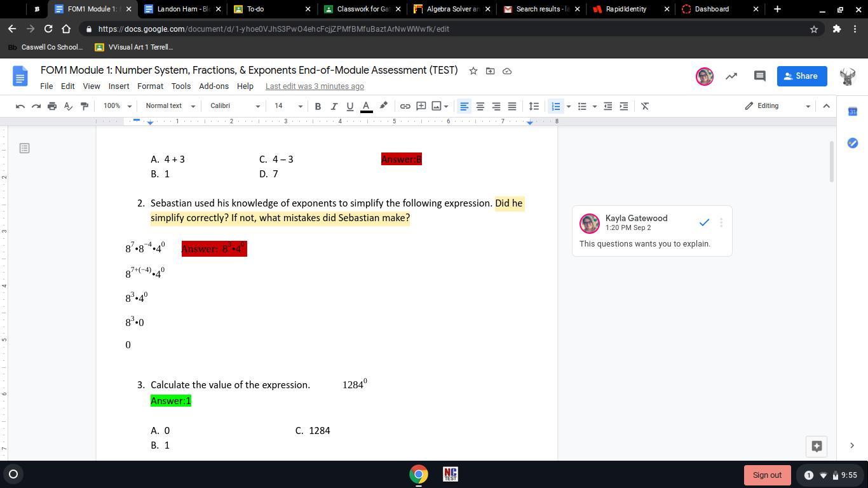Image resolution: width=868 pixels, height=488 pixels.
Task: Switch to the Algebra Solver tab
Action: coord(451,9)
